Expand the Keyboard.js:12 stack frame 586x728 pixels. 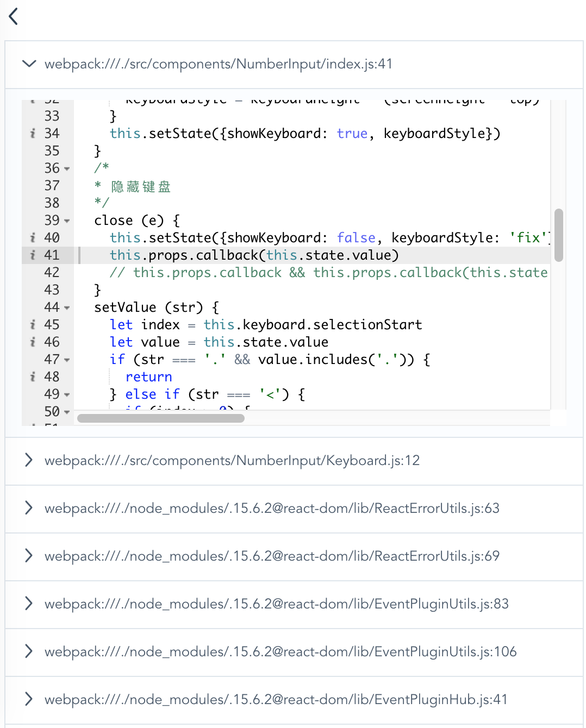pos(29,460)
